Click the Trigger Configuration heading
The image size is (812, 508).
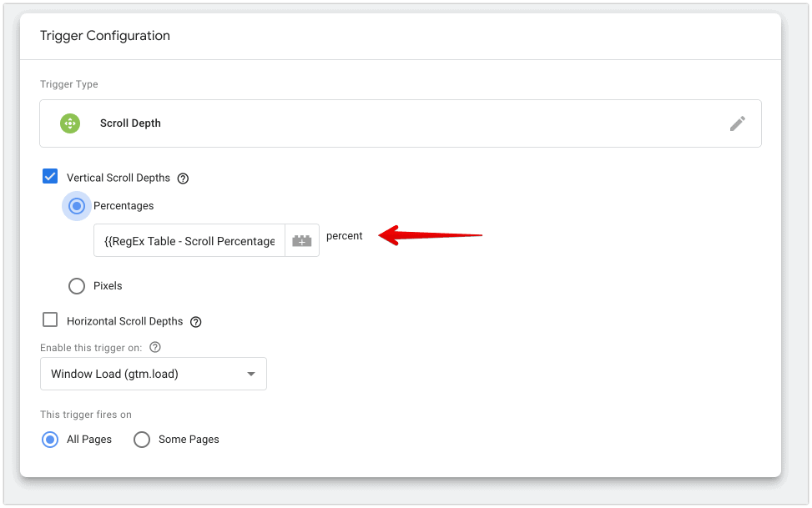(x=104, y=36)
